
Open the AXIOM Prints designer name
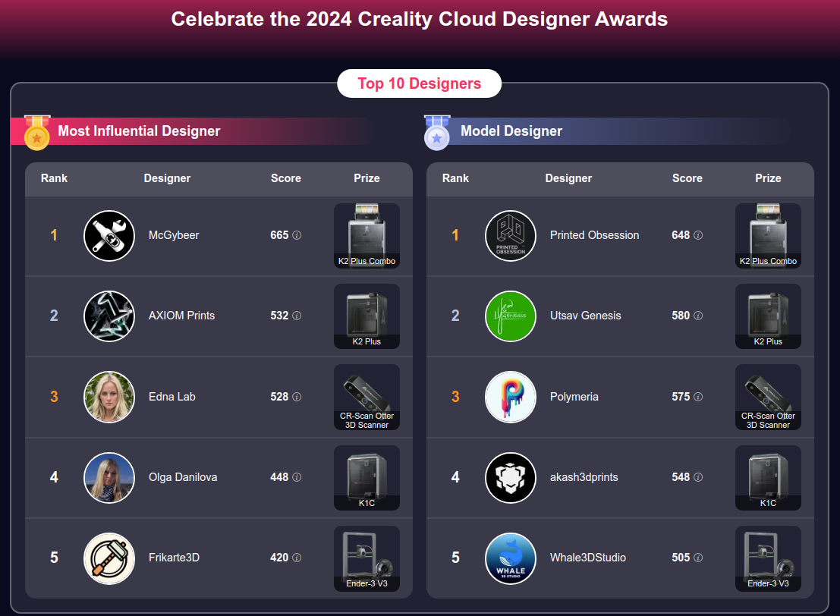(181, 316)
